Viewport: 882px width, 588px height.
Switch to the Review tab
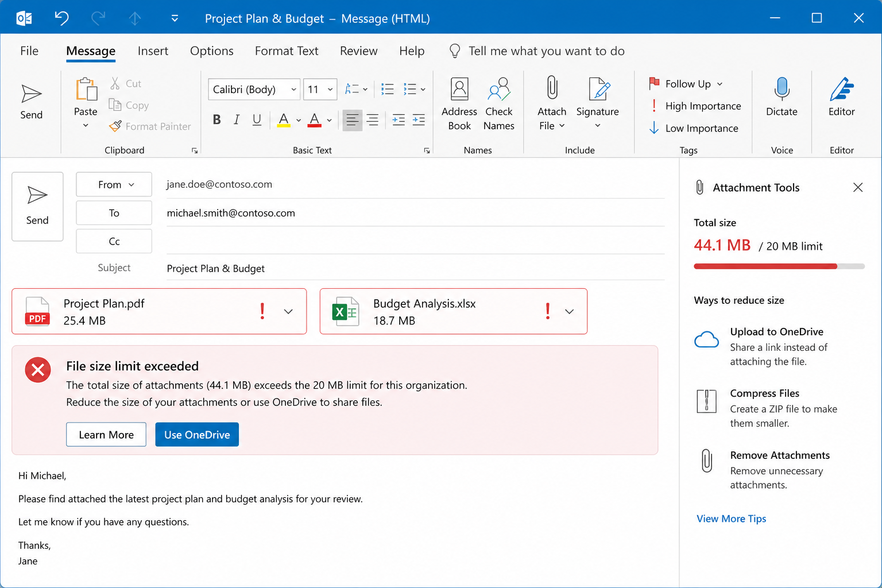359,51
